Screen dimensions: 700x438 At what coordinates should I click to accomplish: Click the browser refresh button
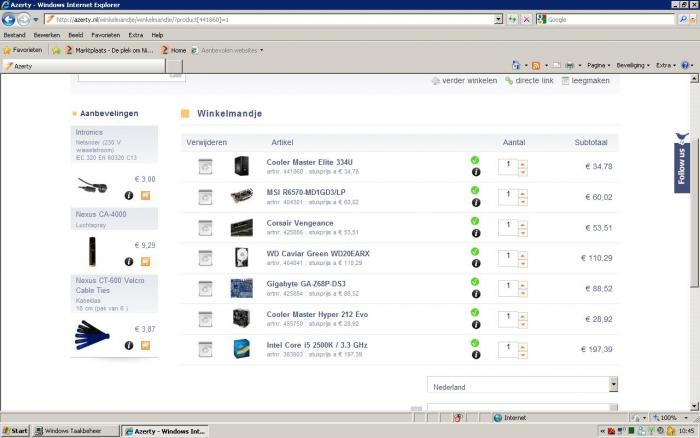(512, 19)
